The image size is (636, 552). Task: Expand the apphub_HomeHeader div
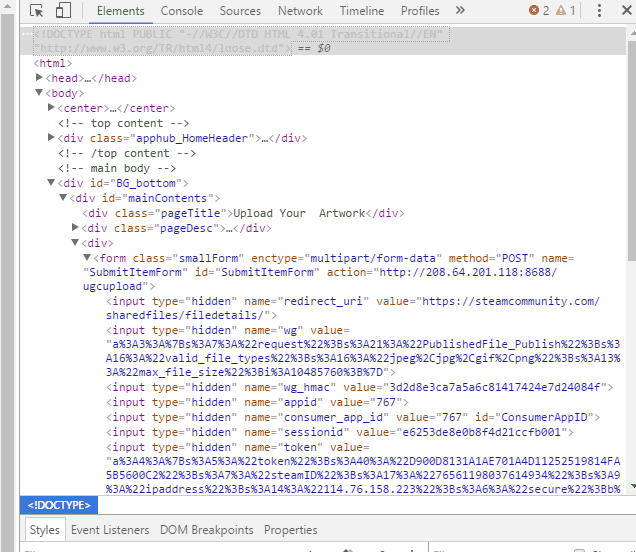click(x=51, y=137)
